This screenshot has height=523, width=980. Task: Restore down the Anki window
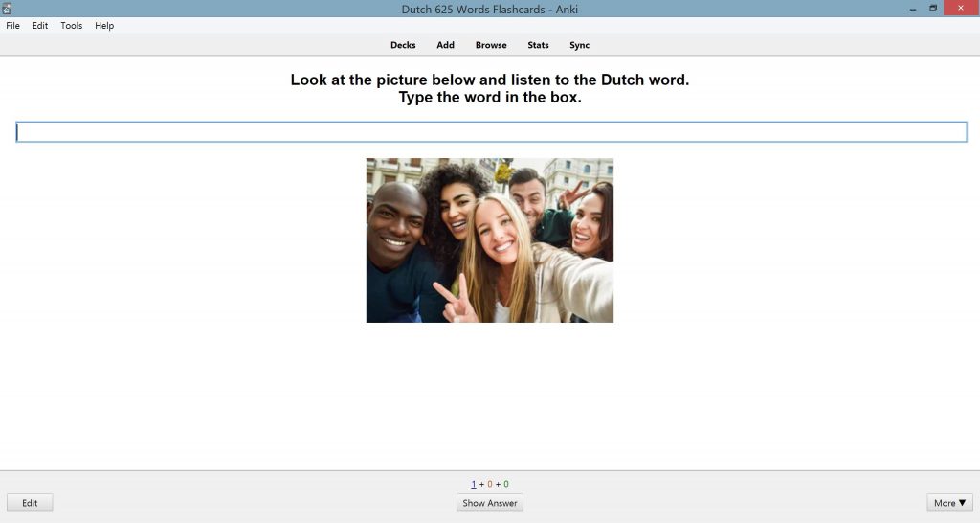pos(932,8)
